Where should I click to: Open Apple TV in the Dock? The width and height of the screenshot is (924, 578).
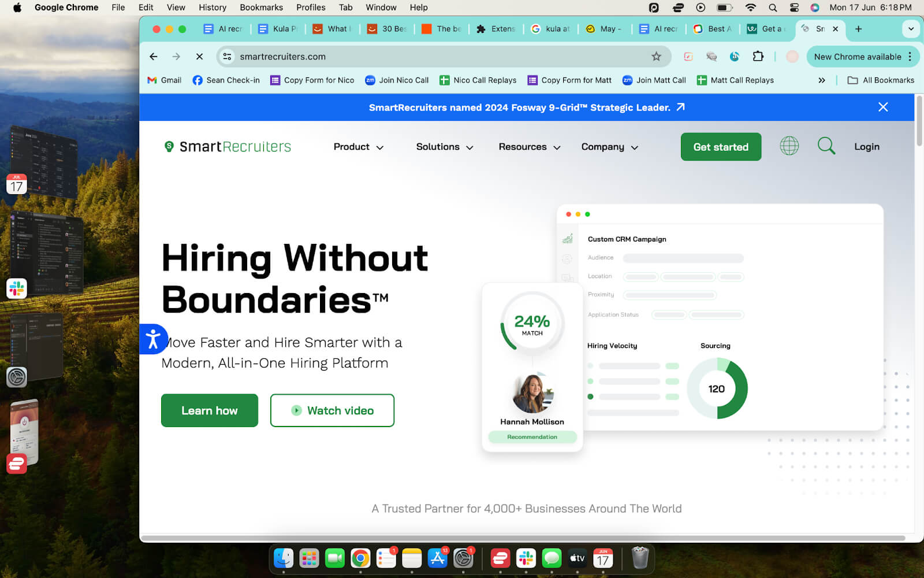coord(577,558)
